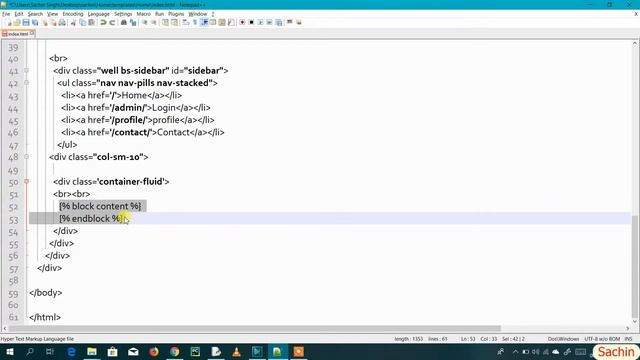Collapse the fold marker on line 41
The image size is (640, 360).
[27, 71]
